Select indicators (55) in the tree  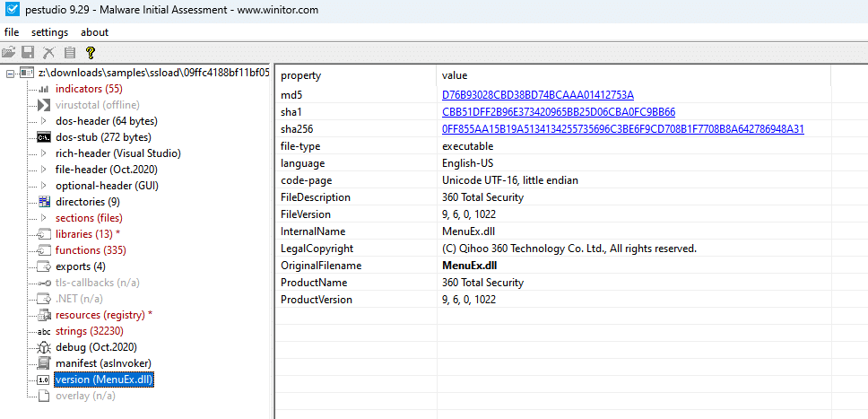(x=89, y=89)
